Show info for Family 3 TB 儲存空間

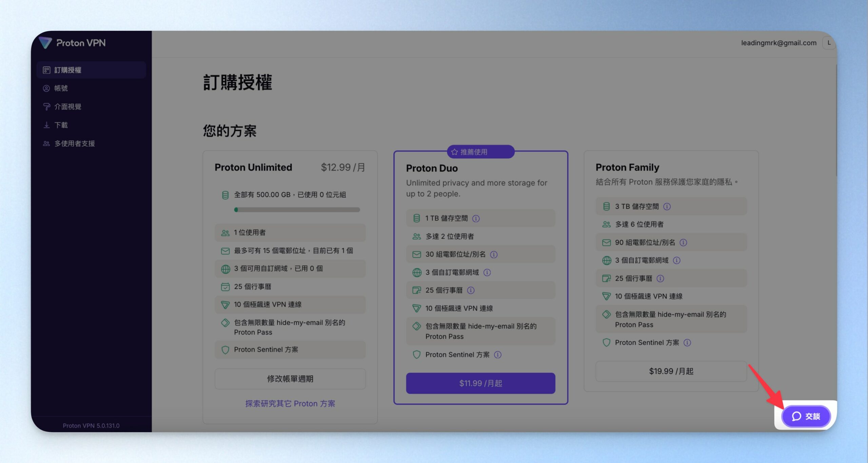click(667, 207)
